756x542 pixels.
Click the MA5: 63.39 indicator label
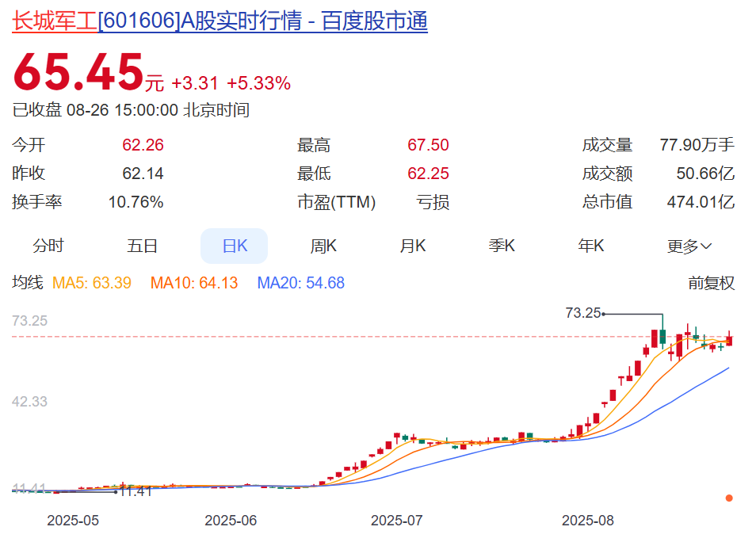pos(92,283)
